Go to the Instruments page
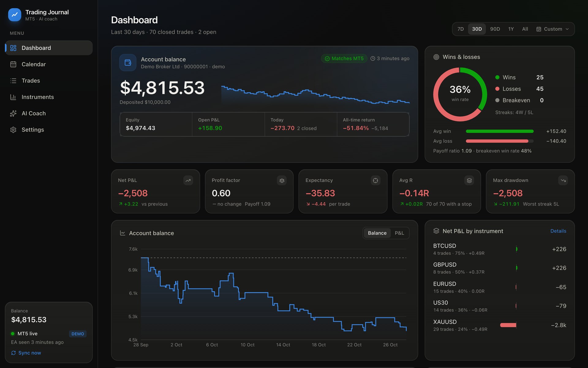 tap(49, 97)
